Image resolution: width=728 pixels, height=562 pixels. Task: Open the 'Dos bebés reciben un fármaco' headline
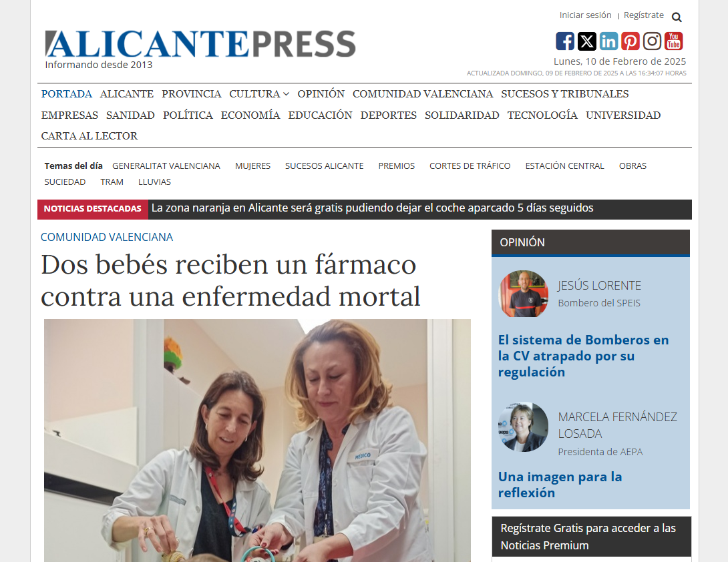click(x=230, y=280)
